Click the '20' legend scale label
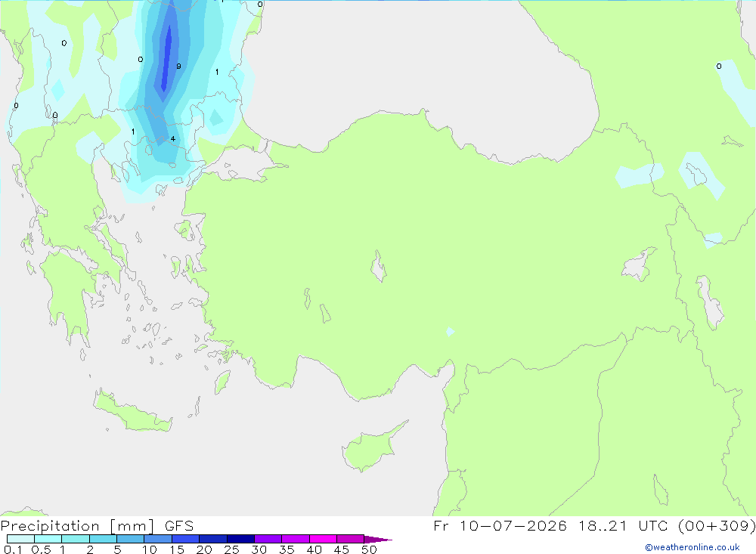The width and height of the screenshot is (756, 554). [x=204, y=549]
